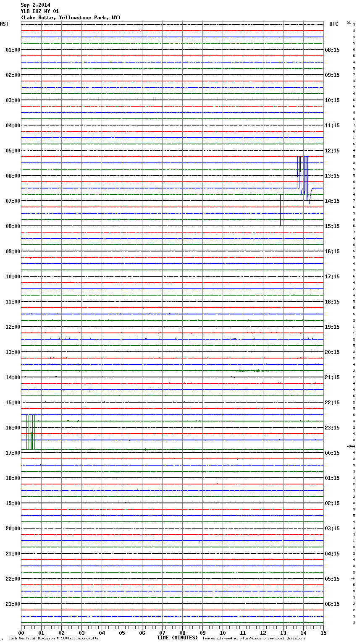Screen dimensions: 357x644
Task: Click the 13:15 UTC time label
Action: coord(332,176)
